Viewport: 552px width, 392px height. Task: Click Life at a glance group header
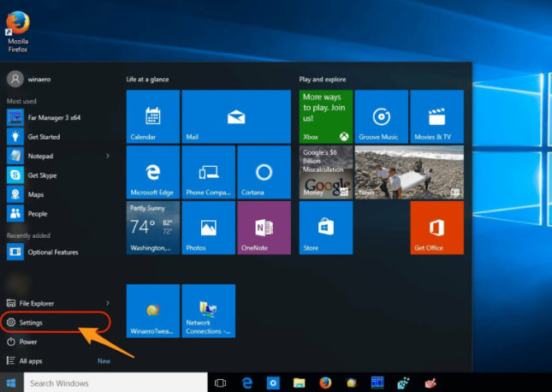click(x=147, y=80)
